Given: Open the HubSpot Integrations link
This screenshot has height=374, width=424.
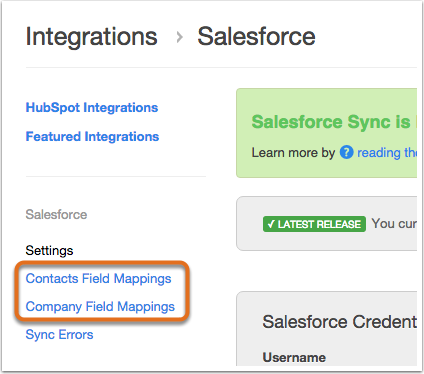Looking at the screenshot, I should click(x=92, y=107).
